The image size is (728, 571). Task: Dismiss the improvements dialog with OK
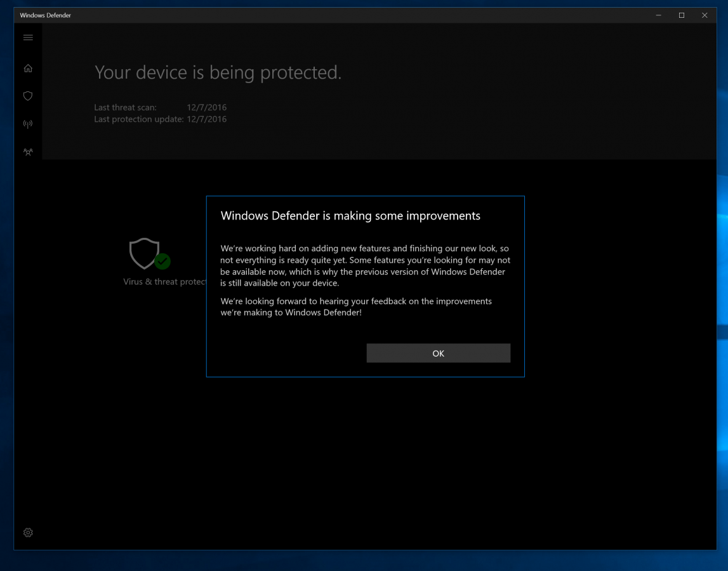(438, 353)
